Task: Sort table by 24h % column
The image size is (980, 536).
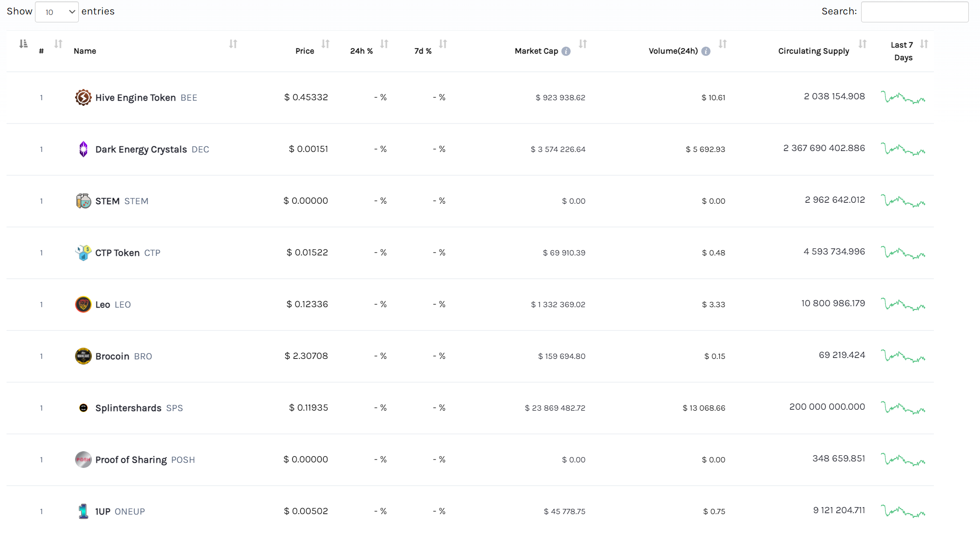Action: pyautogui.click(x=384, y=44)
